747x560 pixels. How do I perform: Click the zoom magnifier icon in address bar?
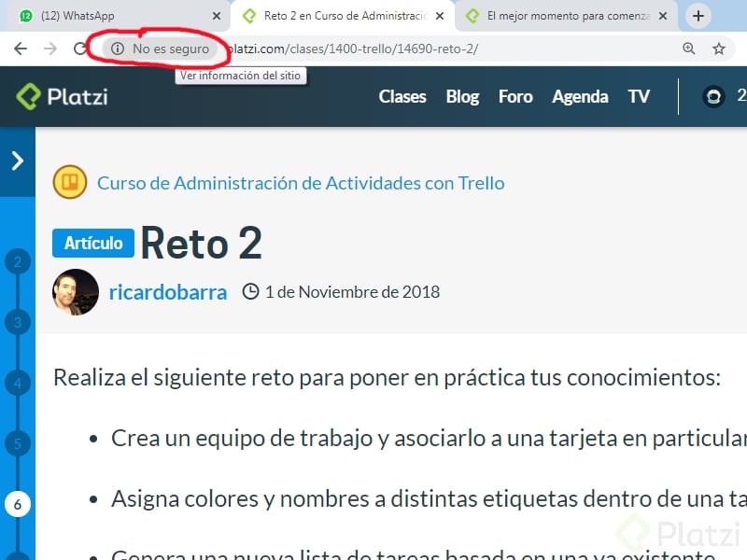(689, 49)
